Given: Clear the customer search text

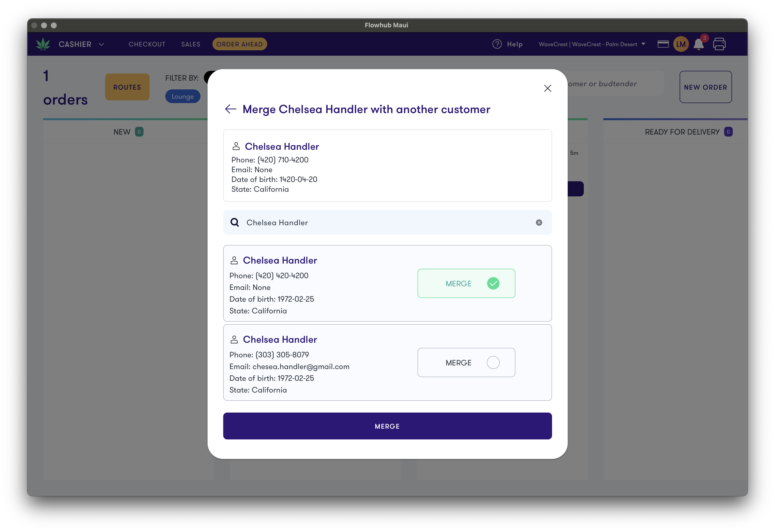Looking at the screenshot, I should click(539, 222).
